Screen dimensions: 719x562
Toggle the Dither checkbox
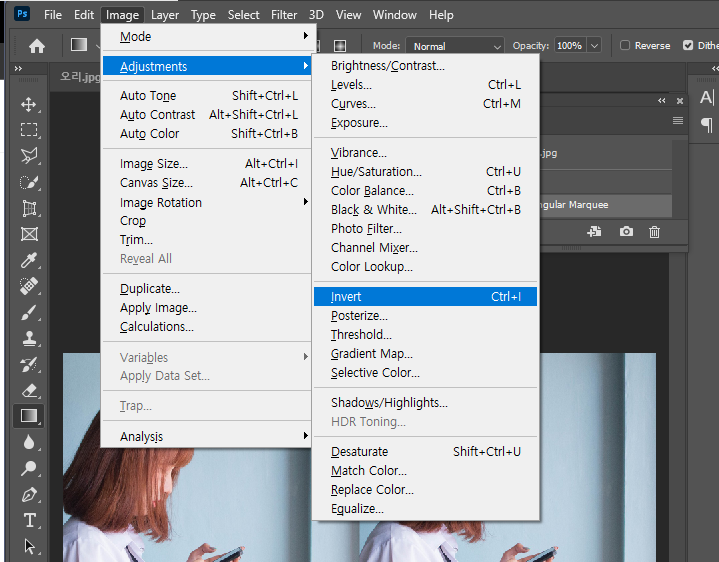pos(688,45)
